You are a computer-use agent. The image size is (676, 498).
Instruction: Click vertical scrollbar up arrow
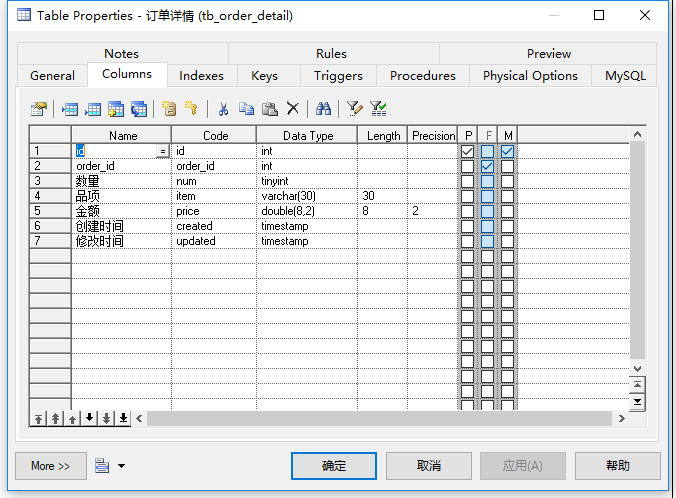(637, 135)
